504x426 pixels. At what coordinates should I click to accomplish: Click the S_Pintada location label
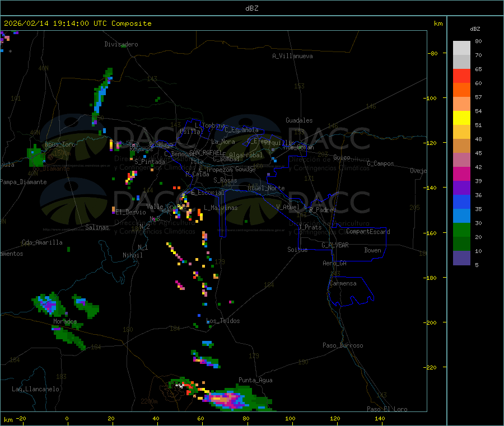pos(150,162)
